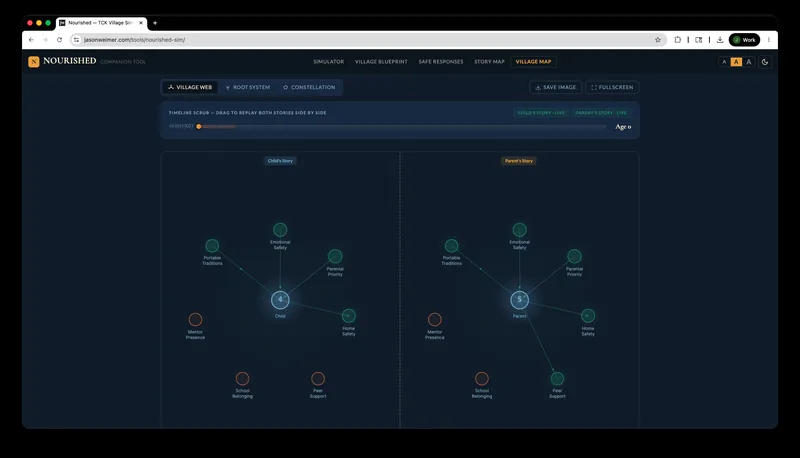Click the Child's Story panel label
Viewport: 800px width, 458px height.
click(280, 161)
